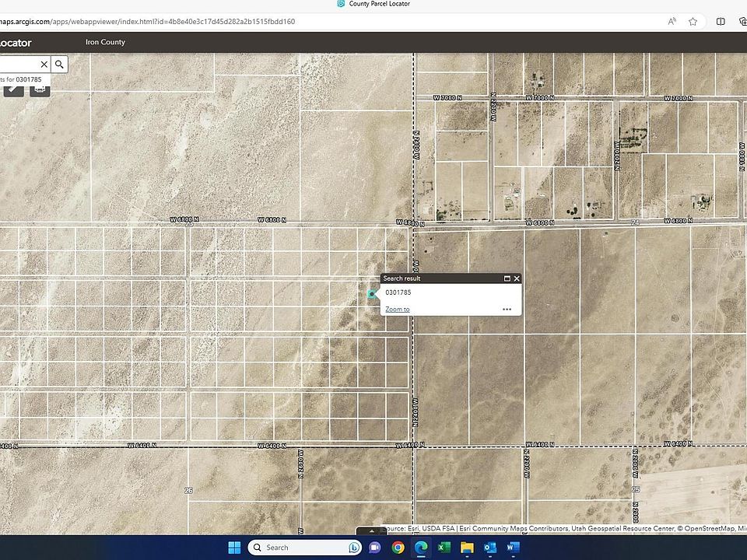
Task: Close the Search result popup
Action: pos(517,278)
